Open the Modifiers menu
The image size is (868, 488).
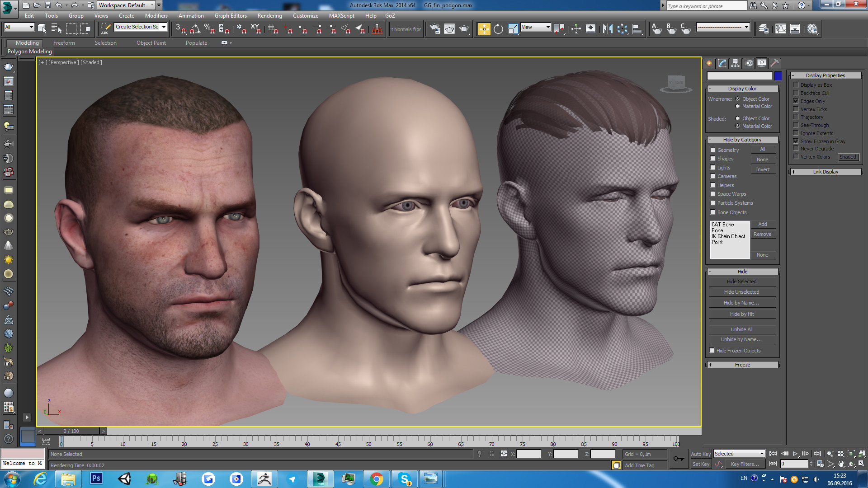coord(156,15)
